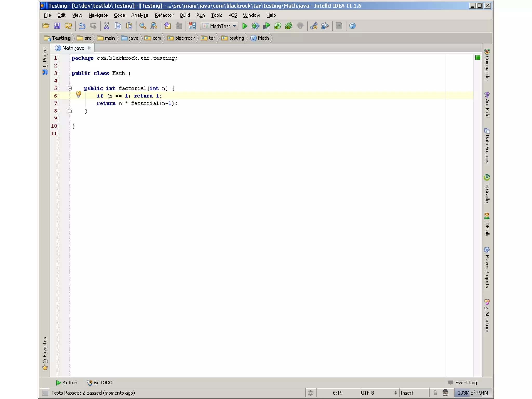532x399 pixels.
Task: Click the yellow intention lightbulb icon
Action: click(78, 94)
